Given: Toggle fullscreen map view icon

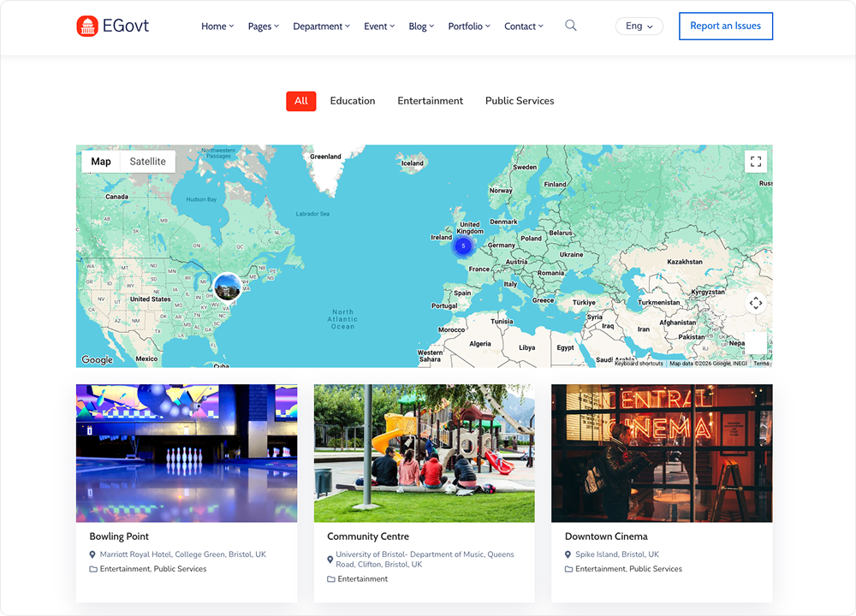Looking at the screenshot, I should point(756,162).
